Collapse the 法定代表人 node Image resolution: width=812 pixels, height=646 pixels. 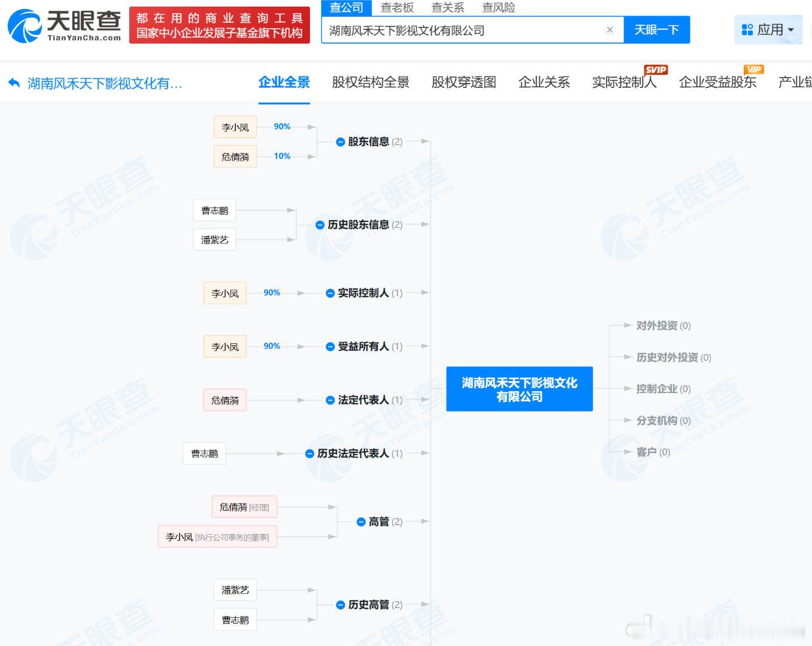click(x=330, y=400)
